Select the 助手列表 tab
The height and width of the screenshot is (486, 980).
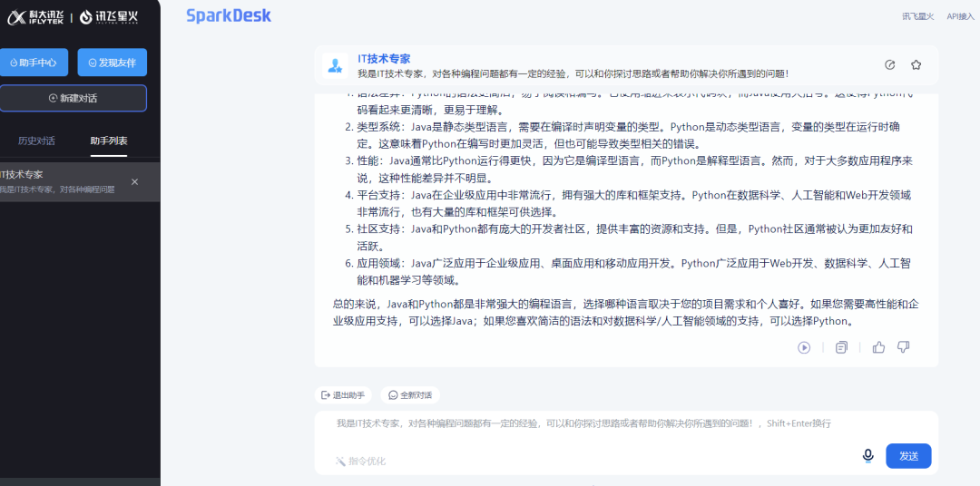coord(109,141)
